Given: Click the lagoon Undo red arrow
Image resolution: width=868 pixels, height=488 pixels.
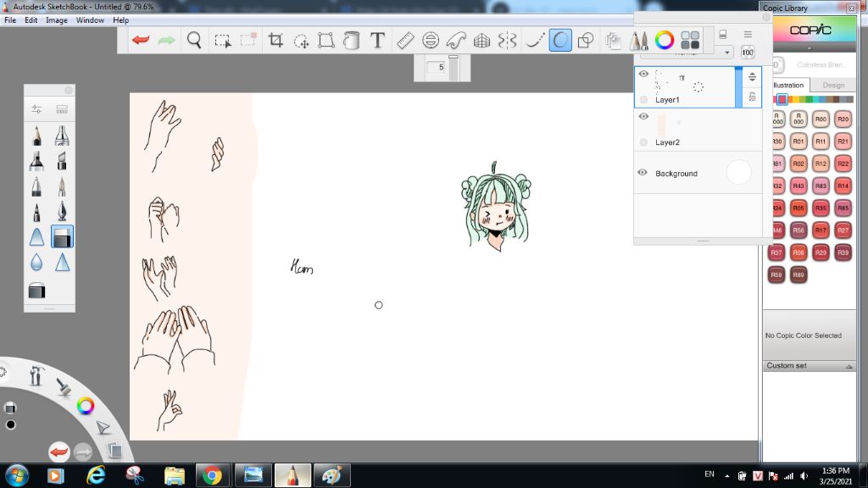Looking at the screenshot, I should click(58, 452).
